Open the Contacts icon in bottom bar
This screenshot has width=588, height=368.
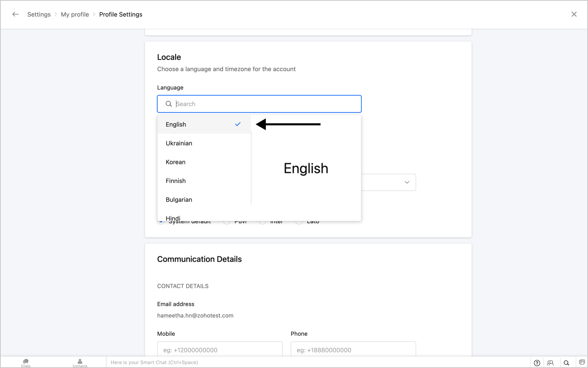pyautogui.click(x=80, y=362)
